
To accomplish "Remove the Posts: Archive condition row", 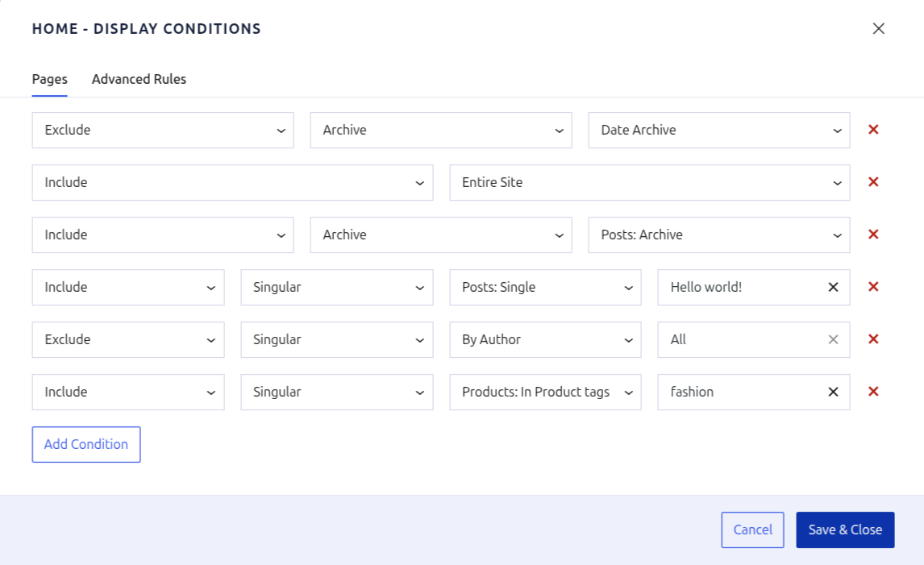I will pyautogui.click(x=873, y=235).
